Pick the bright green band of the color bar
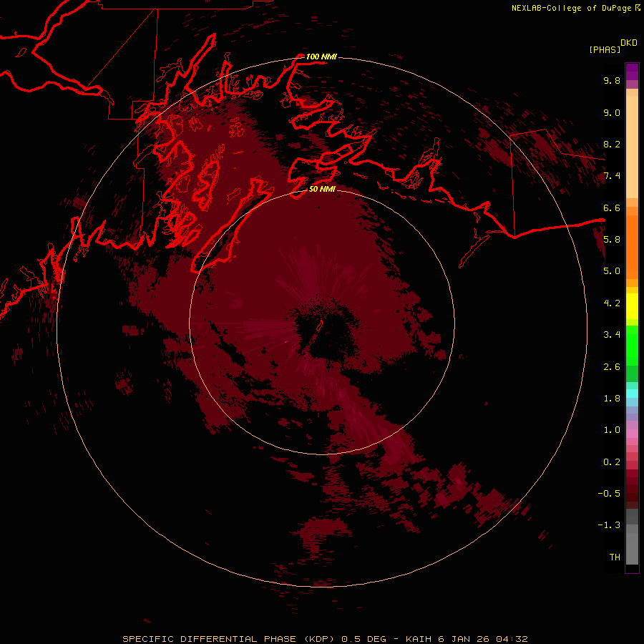This screenshot has height=644, width=644. pos(632,346)
